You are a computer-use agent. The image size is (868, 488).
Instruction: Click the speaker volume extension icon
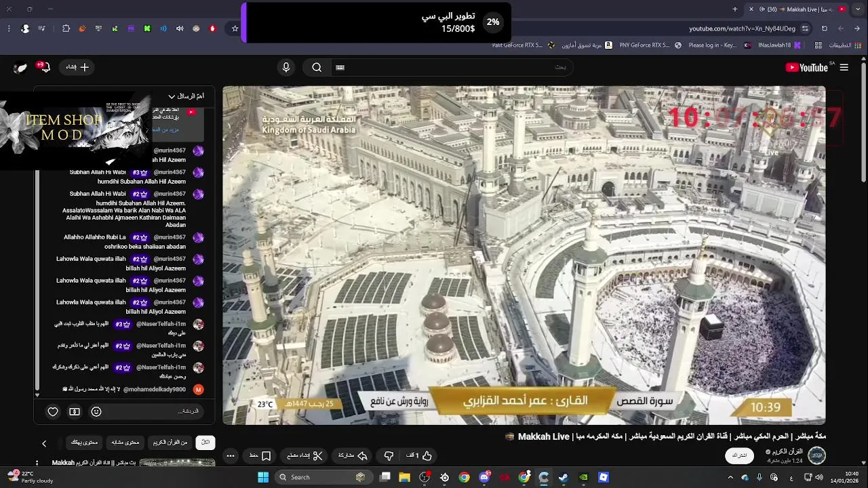tap(180, 28)
